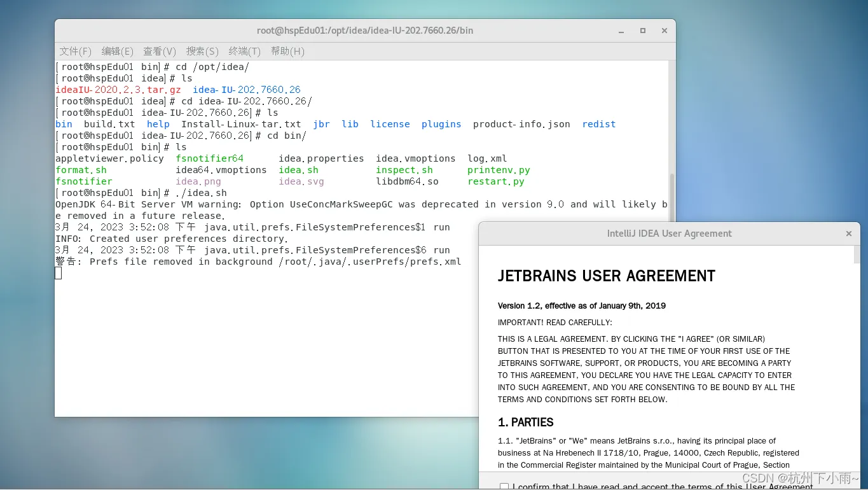Open the 搜索(S) menu in terminal
This screenshot has width=868, height=490.
click(x=202, y=51)
